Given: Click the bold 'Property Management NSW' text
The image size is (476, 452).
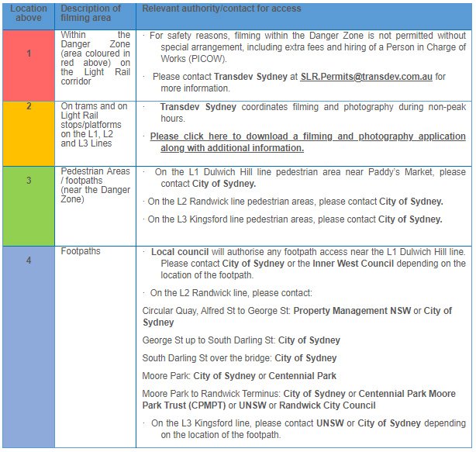Looking at the screenshot, I should pos(352,311).
